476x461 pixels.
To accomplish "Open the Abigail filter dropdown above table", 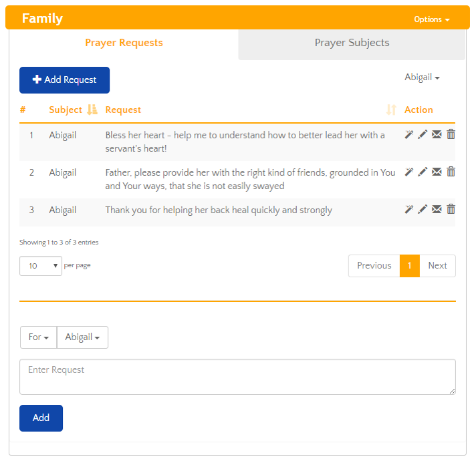I will click(x=422, y=78).
